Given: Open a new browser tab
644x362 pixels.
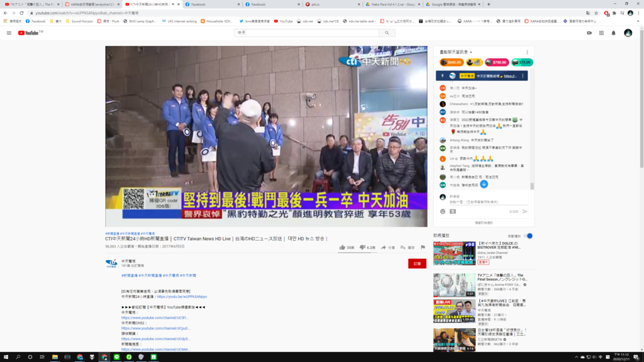Looking at the screenshot, I should click(488, 4).
